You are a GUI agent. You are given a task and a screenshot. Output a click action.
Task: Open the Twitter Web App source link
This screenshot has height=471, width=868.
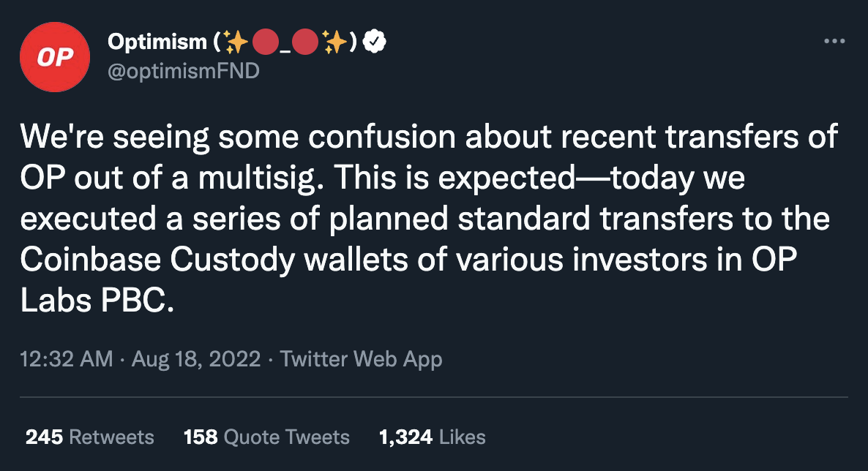362,359
